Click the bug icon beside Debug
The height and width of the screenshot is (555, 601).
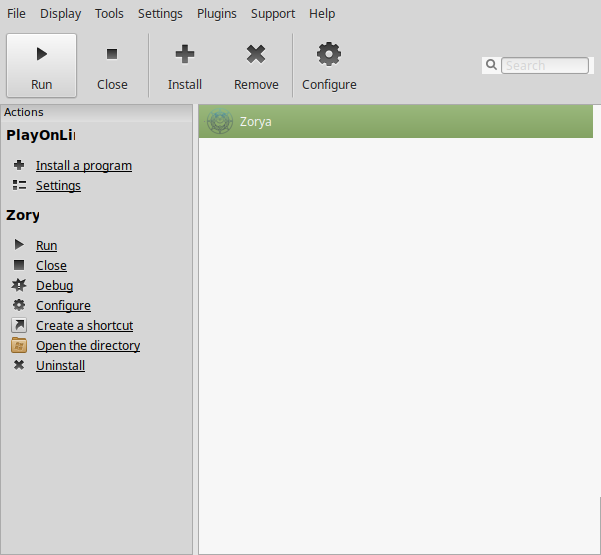click(19, 285)
